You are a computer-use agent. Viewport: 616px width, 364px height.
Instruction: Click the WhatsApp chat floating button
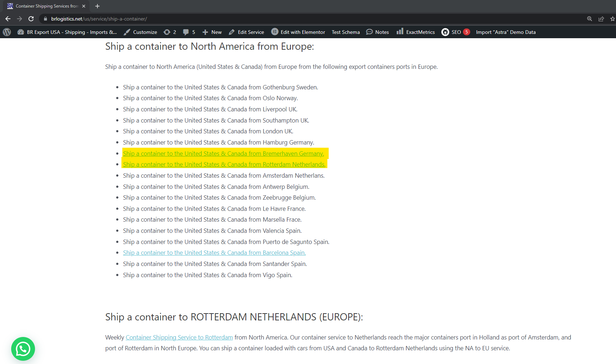[x=23, y=349]
